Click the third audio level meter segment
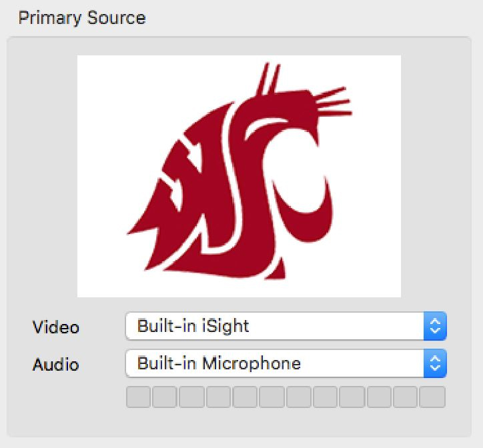The image size is (483, 448). 191,397
